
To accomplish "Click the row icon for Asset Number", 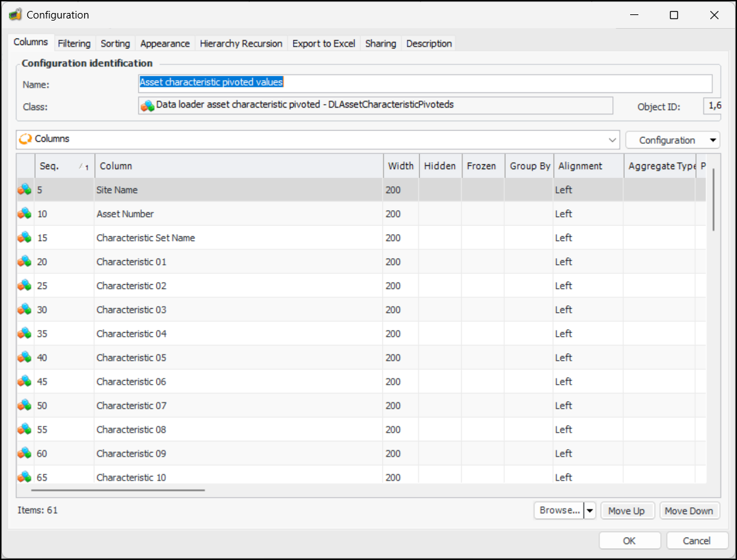I will 25,214.
